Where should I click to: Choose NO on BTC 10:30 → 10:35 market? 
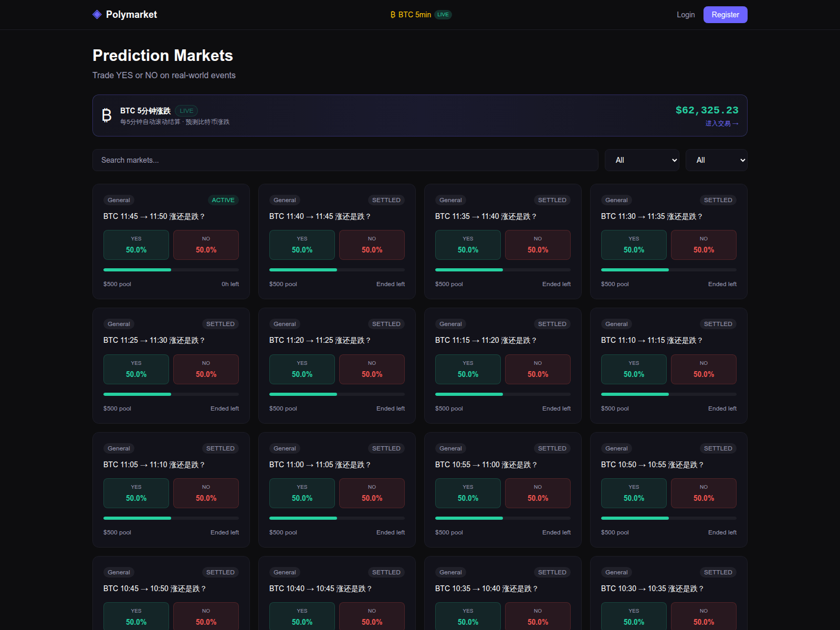[x=703, y=616]
